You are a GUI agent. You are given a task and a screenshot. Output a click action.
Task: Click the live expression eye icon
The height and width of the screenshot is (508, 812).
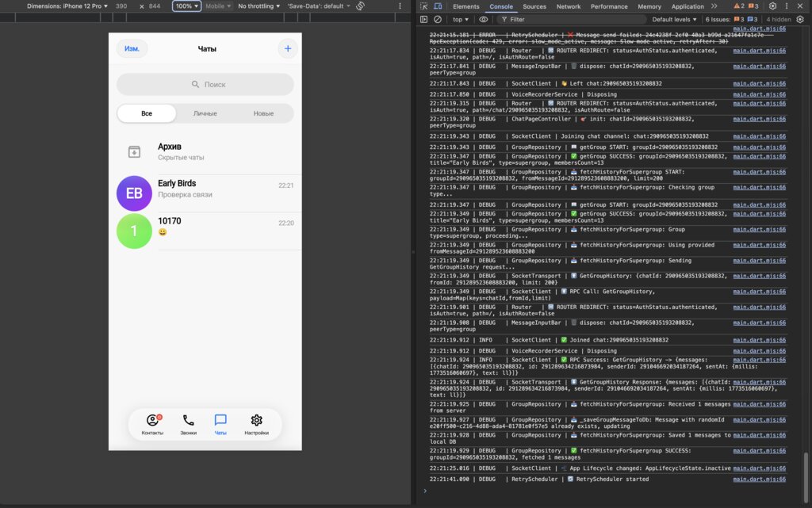click(x=483, y=19)
